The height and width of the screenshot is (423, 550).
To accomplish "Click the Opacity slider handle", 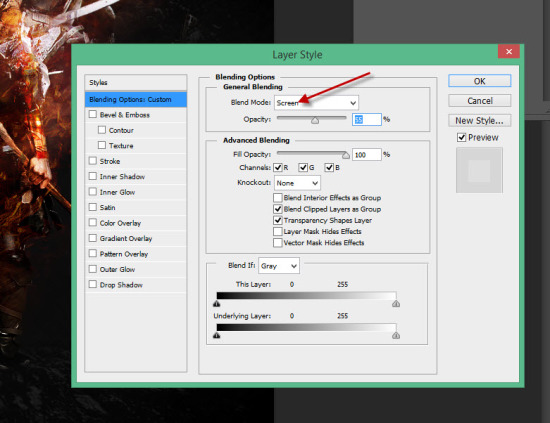I will tap(315, 120).
